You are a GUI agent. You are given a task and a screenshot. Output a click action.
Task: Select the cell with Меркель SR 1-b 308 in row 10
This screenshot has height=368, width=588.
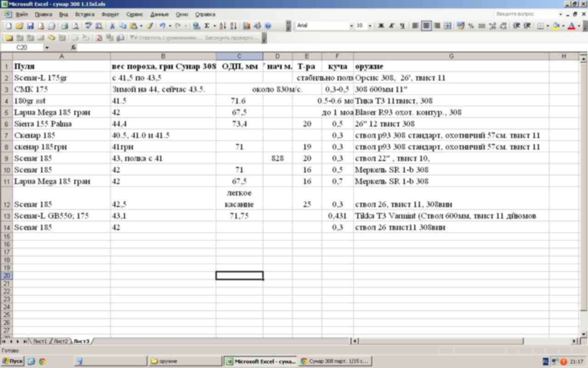(x=451, y=170)
